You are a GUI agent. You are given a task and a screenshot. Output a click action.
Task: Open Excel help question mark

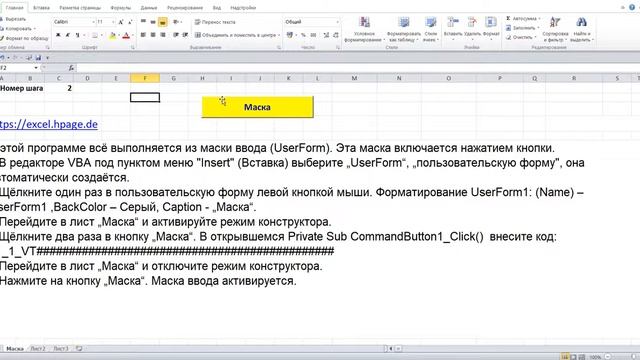point(632,7)
